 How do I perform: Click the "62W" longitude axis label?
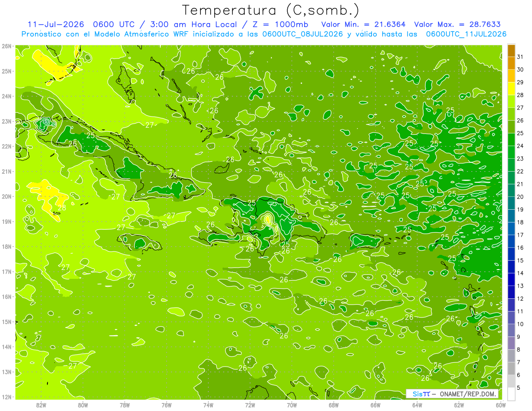coord(459,405)
